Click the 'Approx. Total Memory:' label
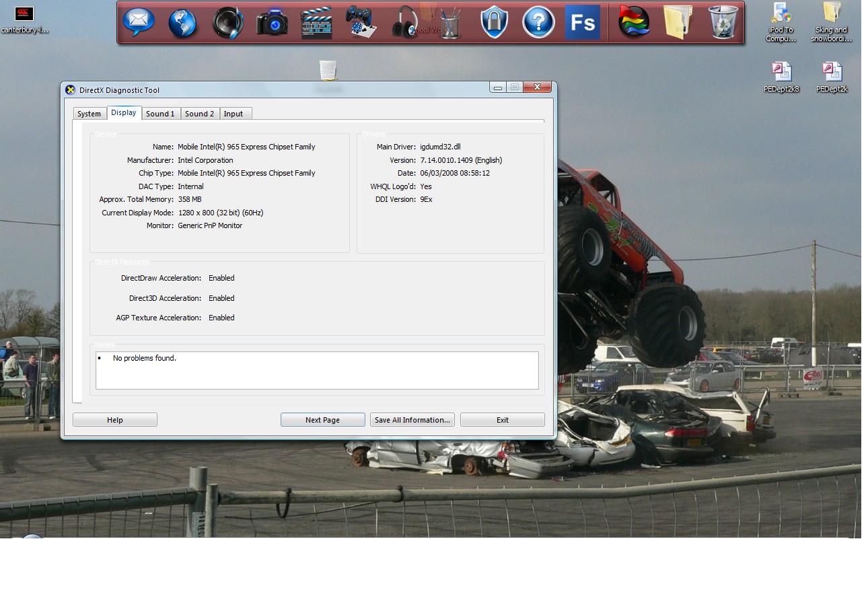The image size is (868, 603). [x=136, y=199]
